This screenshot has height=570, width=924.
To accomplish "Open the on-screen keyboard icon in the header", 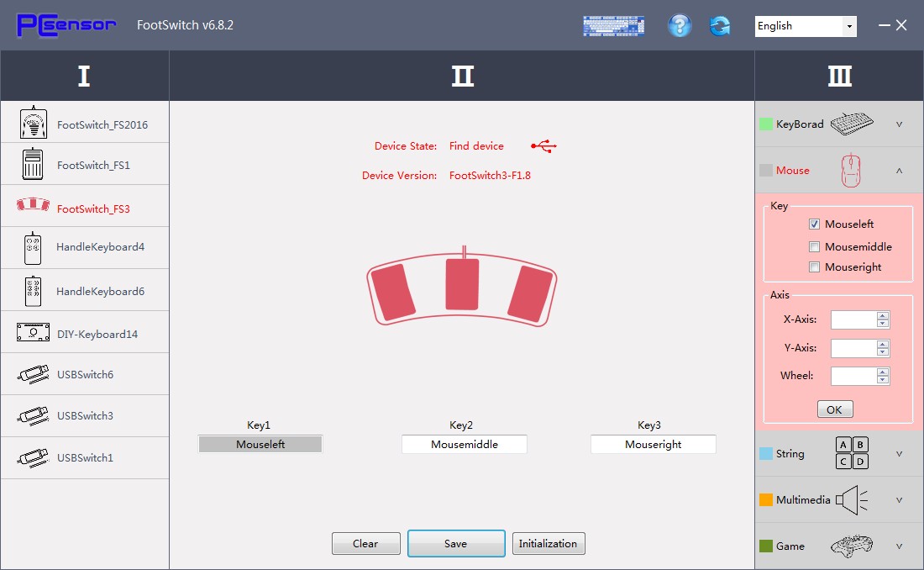I will 613,26.
